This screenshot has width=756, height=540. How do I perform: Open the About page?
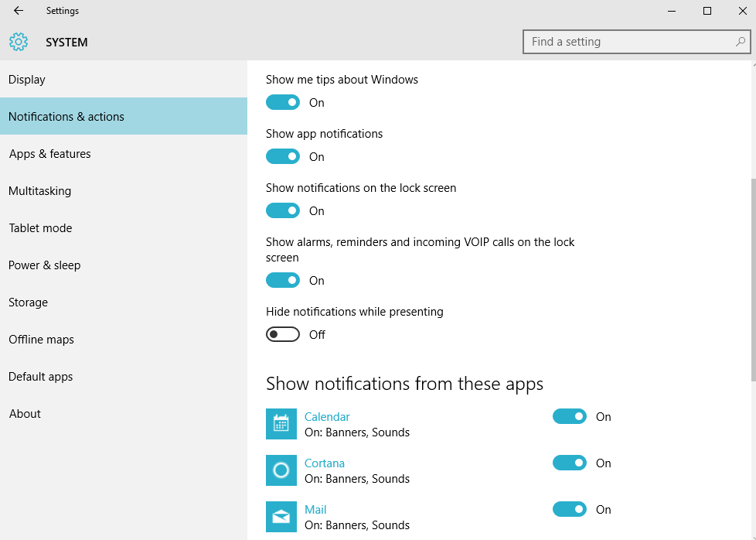124,414
